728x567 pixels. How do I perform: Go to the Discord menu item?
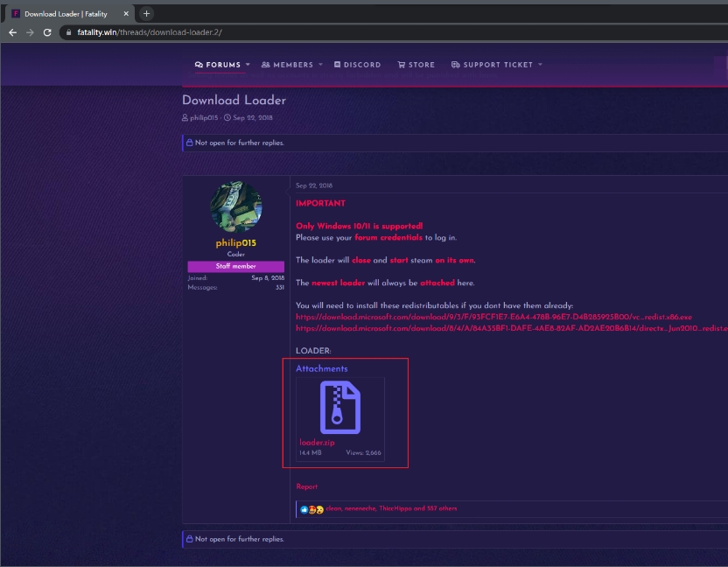click(357, 65)
